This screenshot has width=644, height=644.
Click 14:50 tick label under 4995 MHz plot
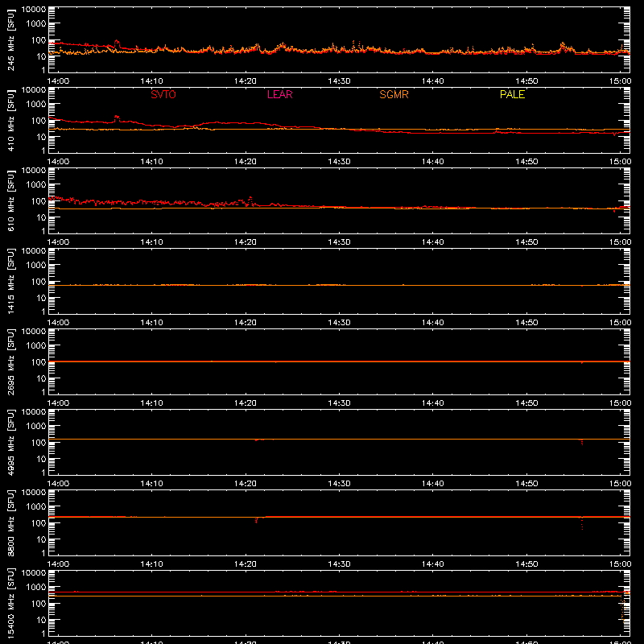(x=527, y=484)
